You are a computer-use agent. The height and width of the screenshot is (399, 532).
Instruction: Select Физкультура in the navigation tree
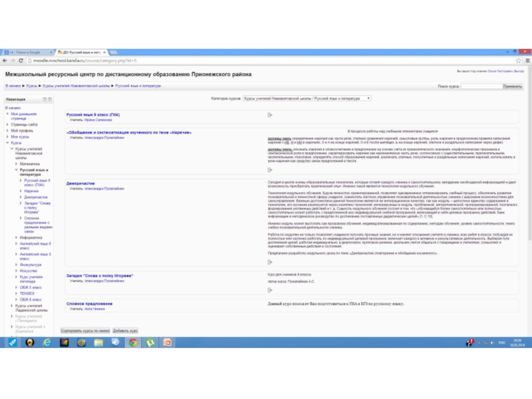pos(31,265)
